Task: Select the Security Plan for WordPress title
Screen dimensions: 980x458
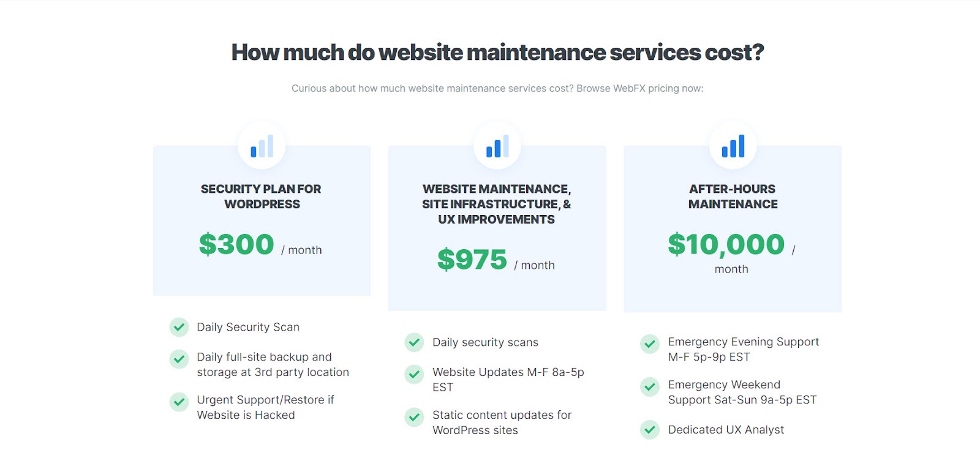Action: (262, 197)
